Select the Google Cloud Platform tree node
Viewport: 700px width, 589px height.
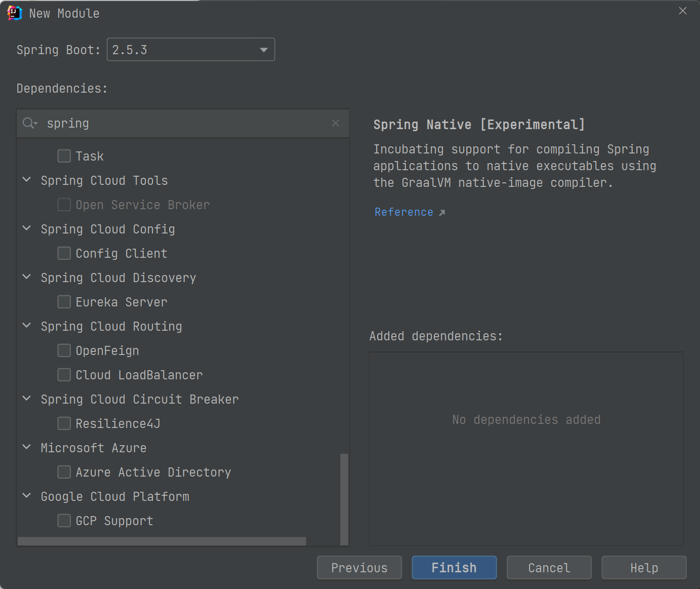point(115,496)
